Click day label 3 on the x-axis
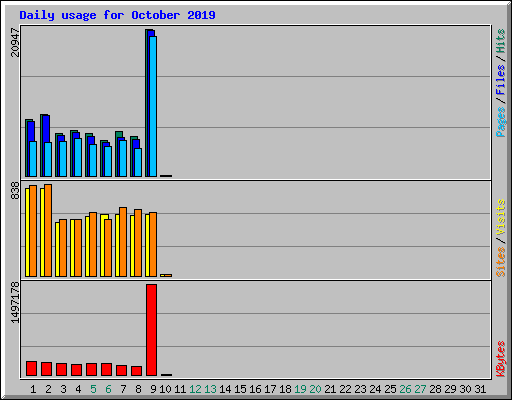The image size is (512, 400). [x=63, y=389]
